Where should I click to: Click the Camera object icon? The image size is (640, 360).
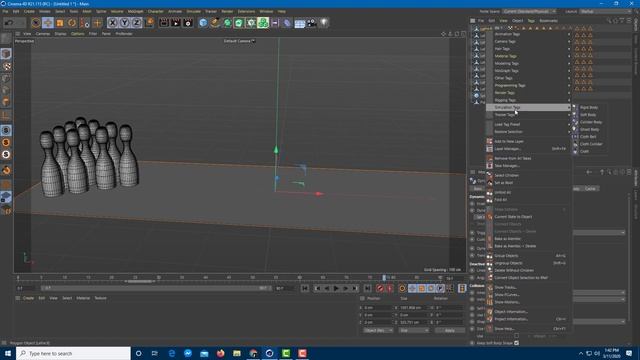click(312, 23)
